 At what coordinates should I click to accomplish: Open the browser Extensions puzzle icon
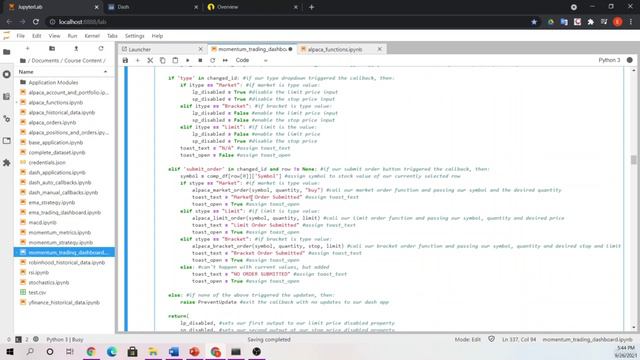(590, 22)
